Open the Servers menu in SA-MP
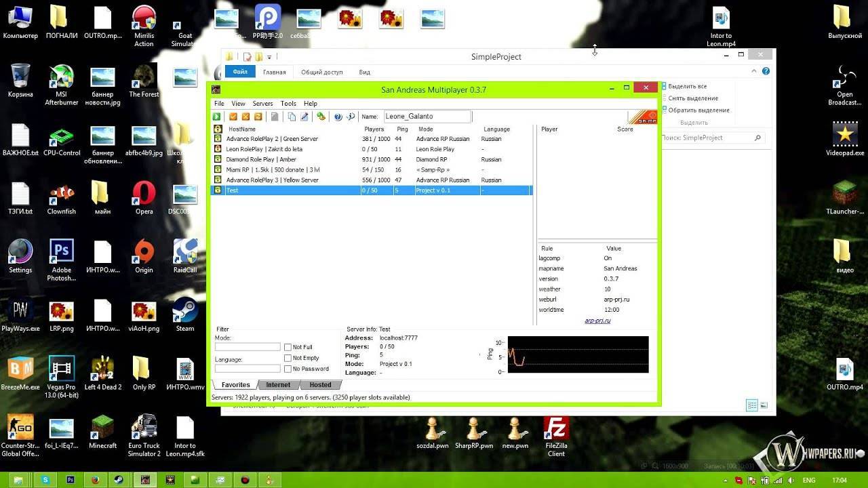This screenshot has width=868, height=488. 262,104
